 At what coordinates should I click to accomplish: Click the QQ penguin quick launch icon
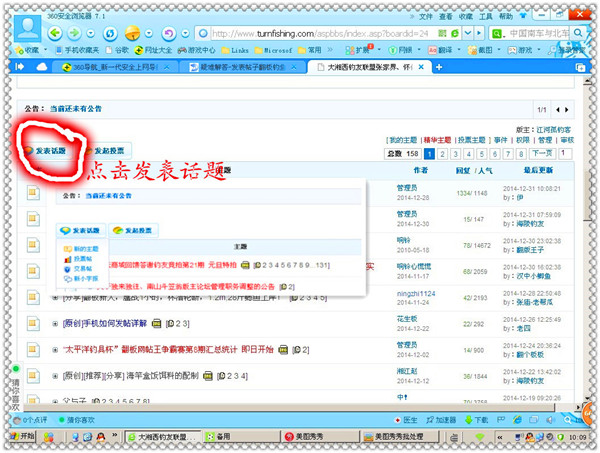[101, 436]
